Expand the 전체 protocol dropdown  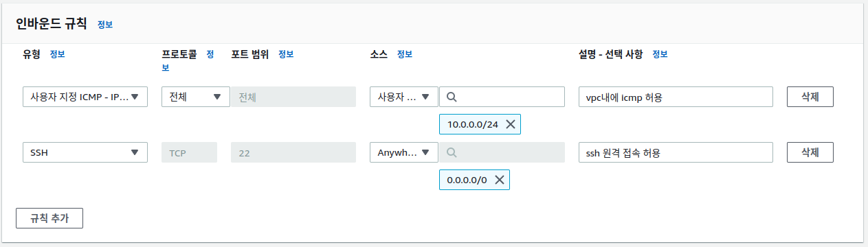(196, 97)
